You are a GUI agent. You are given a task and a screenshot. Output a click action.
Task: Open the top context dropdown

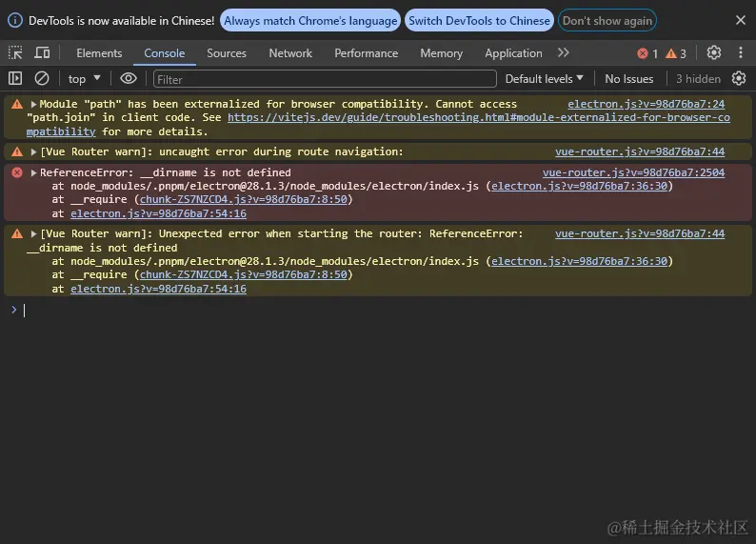click(85, 79)
